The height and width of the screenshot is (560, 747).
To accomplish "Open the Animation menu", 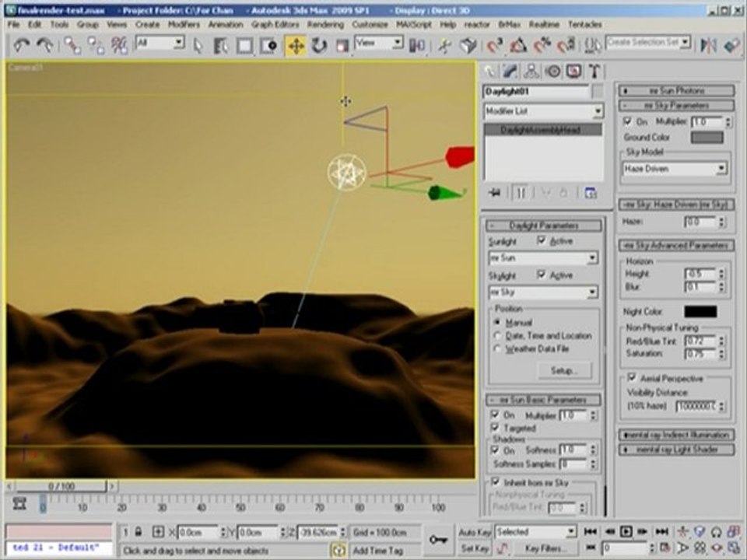I will point(226,24).
